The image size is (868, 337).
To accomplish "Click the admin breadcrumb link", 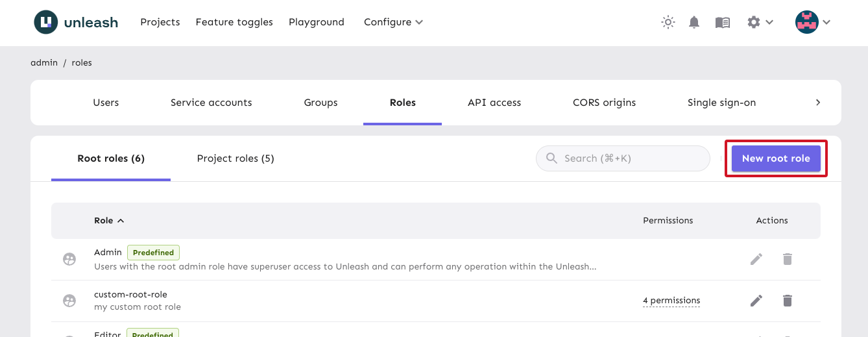I will (44, 63).
